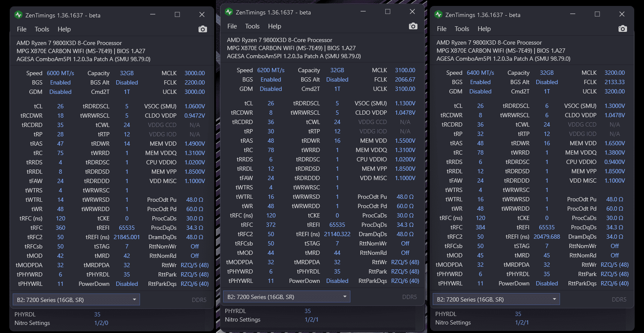
Task: Open Tools menu in middle window
Action: (252, 26)
